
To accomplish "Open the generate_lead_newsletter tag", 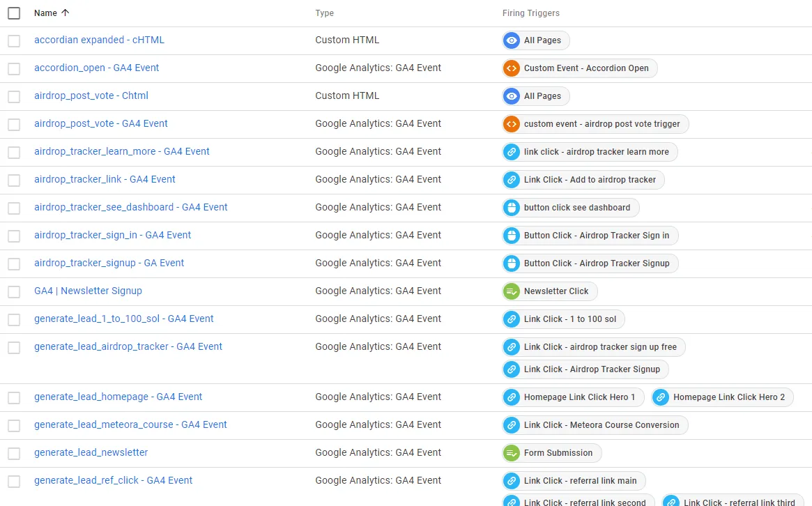I will click(x=91, y=453).
